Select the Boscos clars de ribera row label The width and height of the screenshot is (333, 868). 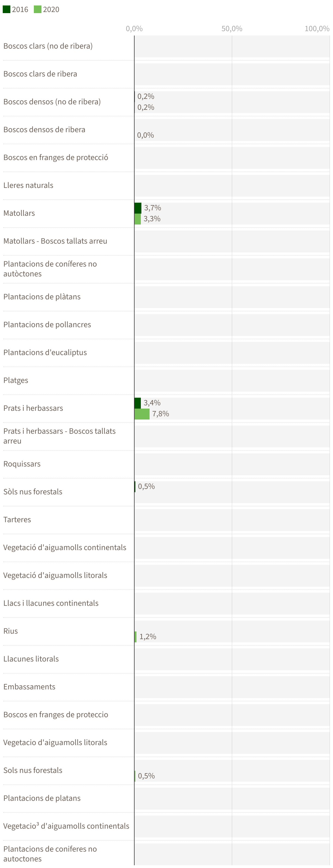[40, 74]
